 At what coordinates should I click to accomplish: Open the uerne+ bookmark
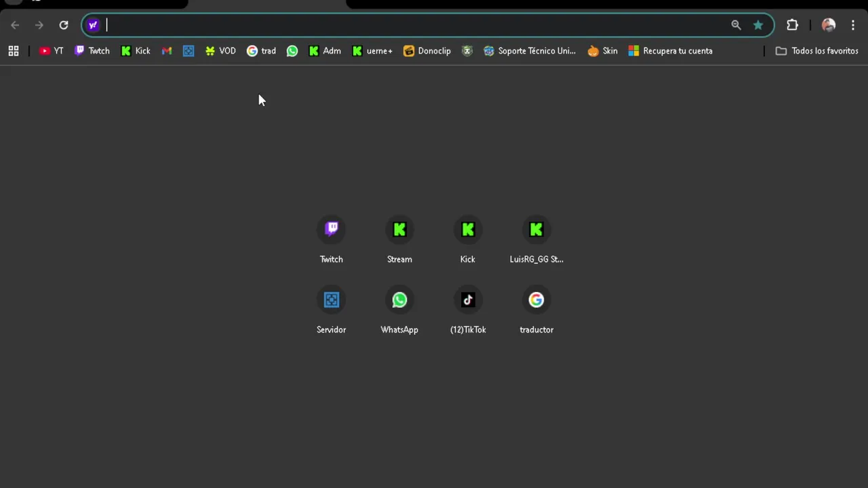coord(372,51)
